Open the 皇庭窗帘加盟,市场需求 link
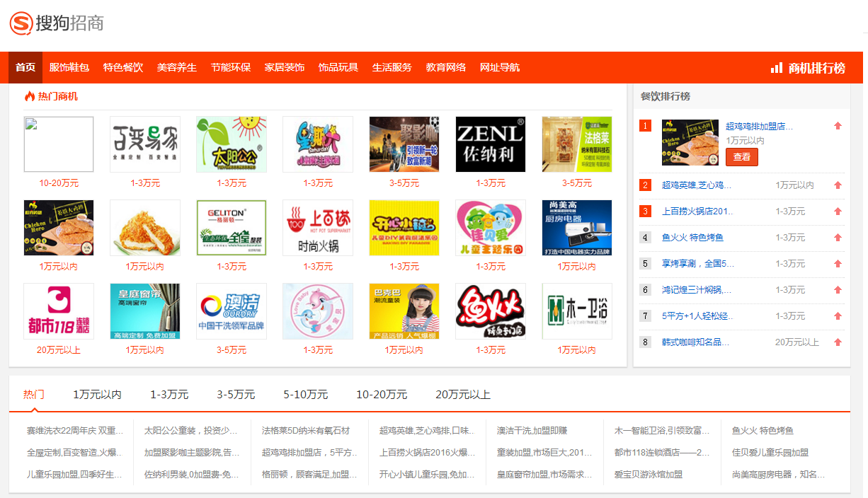Viewport: 868px width, 498px height. [544, 474]
